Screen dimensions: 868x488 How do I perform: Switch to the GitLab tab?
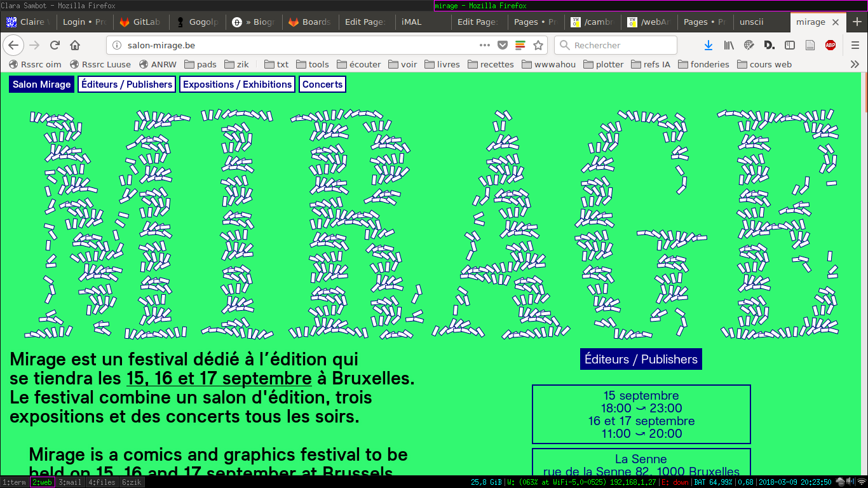(140, 22)
